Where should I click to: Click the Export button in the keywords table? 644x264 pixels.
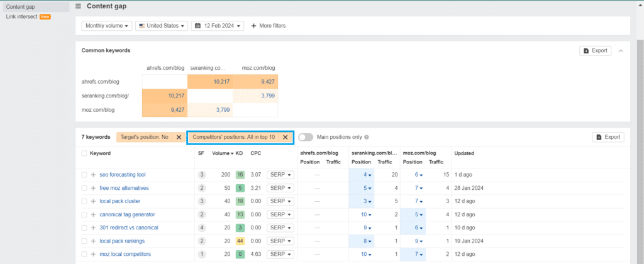point(608,137)
